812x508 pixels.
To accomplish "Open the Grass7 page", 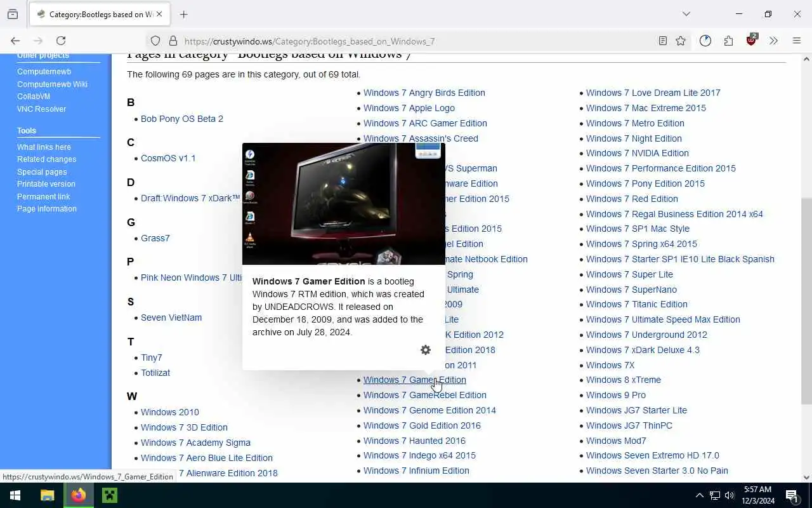I will (155, 238).
